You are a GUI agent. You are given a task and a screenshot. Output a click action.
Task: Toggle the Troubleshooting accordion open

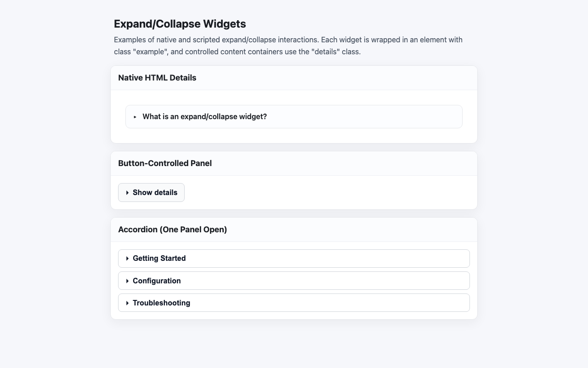point(161,303)
